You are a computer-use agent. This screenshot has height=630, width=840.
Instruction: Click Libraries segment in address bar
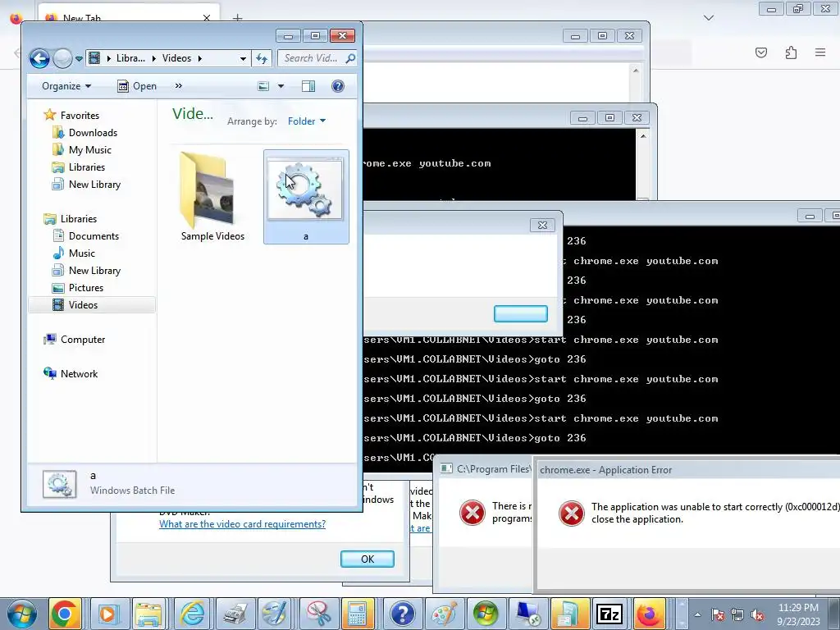tap(130, 58)
